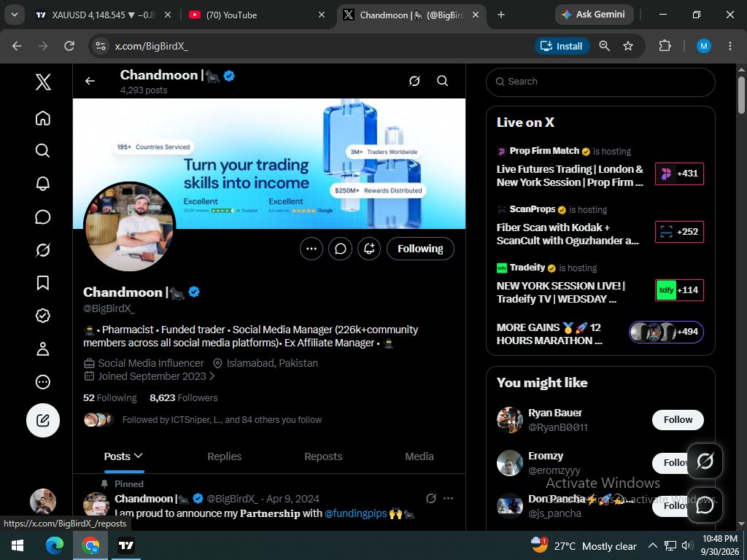Open floating messages chat button
The width and height of the screenshot is (747, 560).
coord(705,505)
